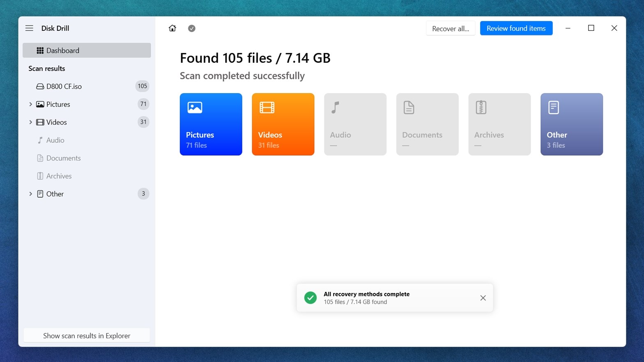Expand the Other tree item
The height and width of the screenshot is (362, 644).
coord(30,194)
